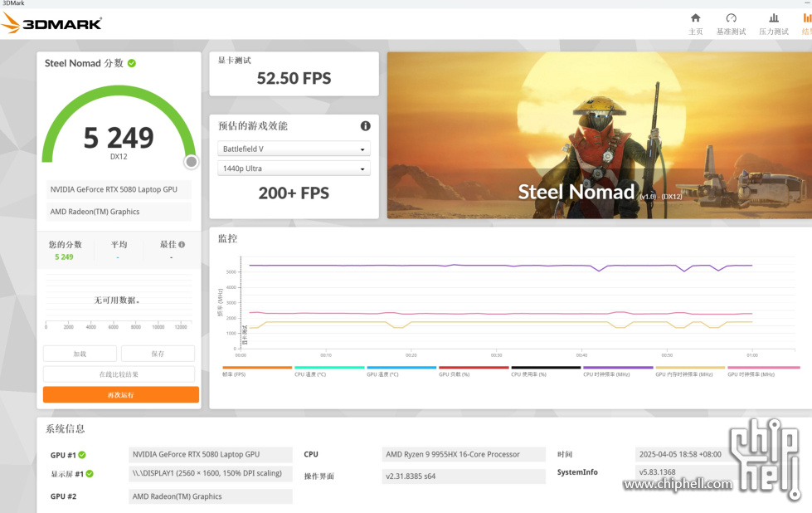Image resolution: width=812 pixels, height=513 pixels.
Task: Click the orange 再次运行 run again button
Action: pyautogui.click(x=120, y=395)
